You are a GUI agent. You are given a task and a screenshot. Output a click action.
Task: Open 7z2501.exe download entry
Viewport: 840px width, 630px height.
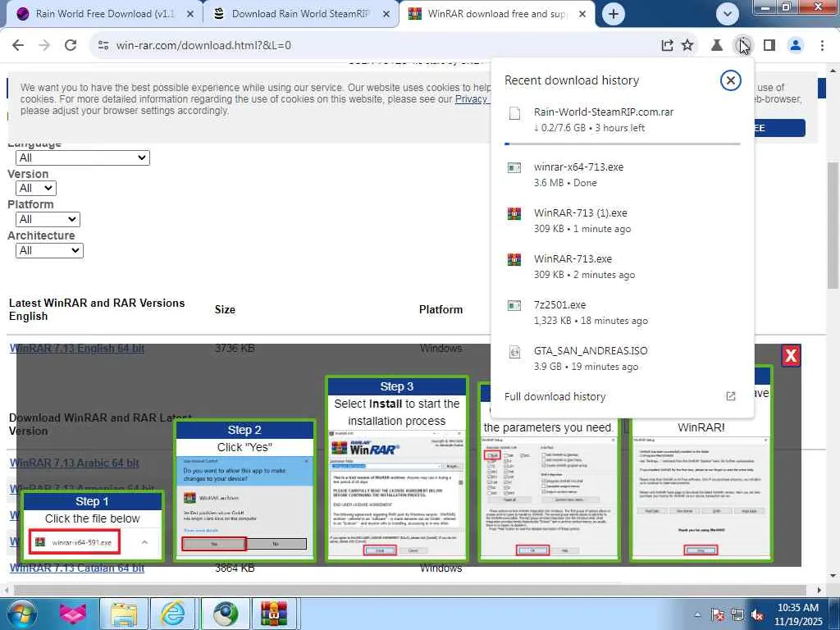[x=623, y=313]
